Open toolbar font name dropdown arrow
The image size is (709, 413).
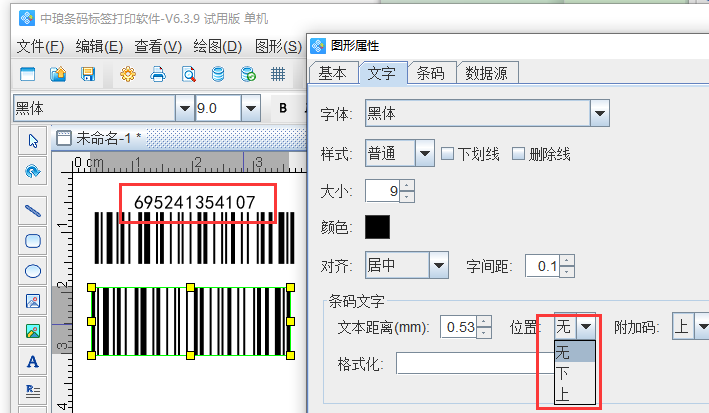point(184,108)
